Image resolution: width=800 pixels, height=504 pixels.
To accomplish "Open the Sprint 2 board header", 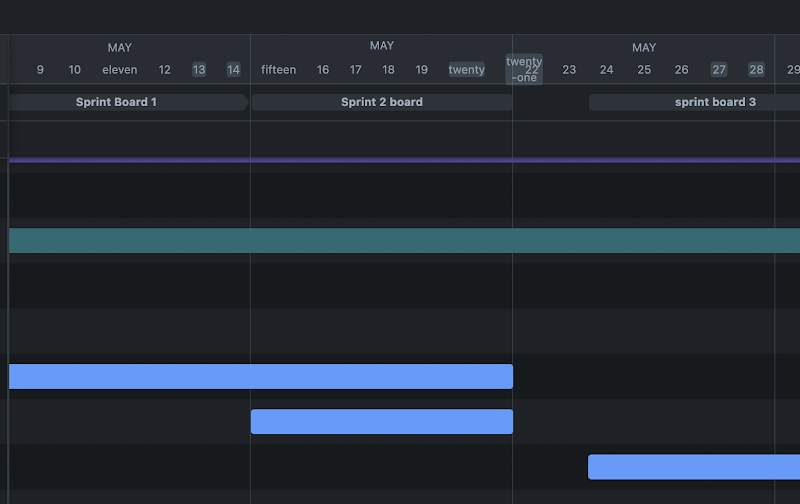I will point(381,102).
